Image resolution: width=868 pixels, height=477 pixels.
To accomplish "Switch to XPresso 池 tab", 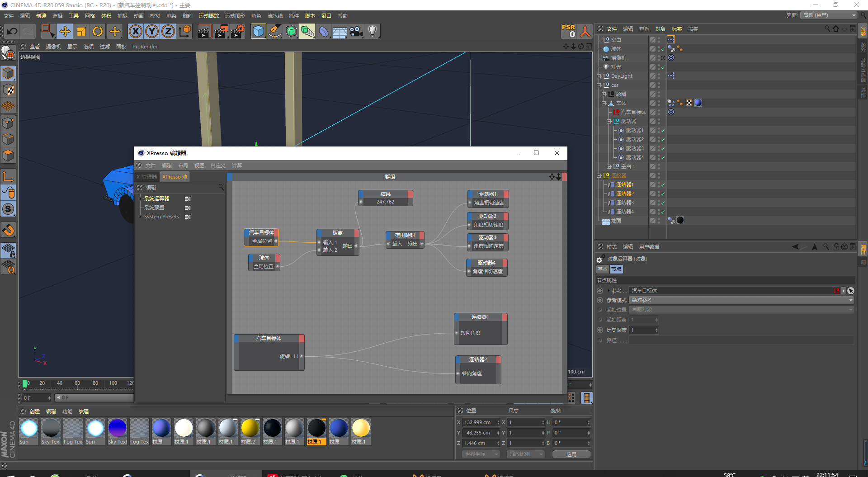I will [175, 177].
